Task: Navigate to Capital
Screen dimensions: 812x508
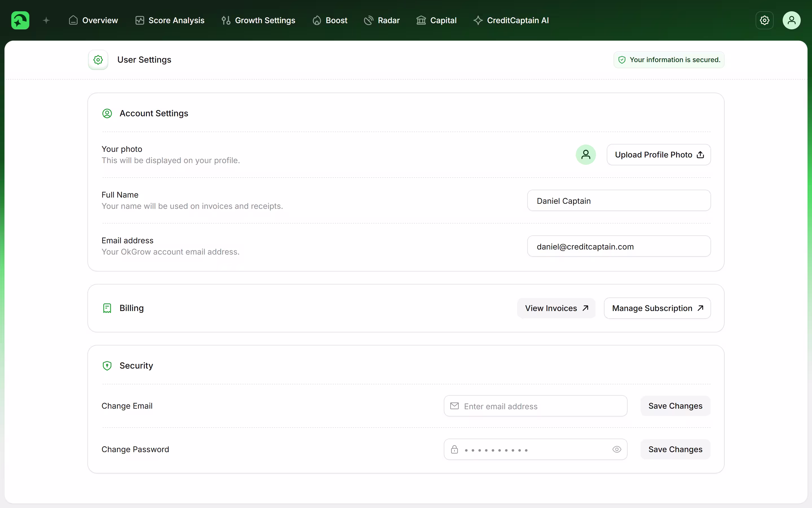Action: (x=436, y=21)
